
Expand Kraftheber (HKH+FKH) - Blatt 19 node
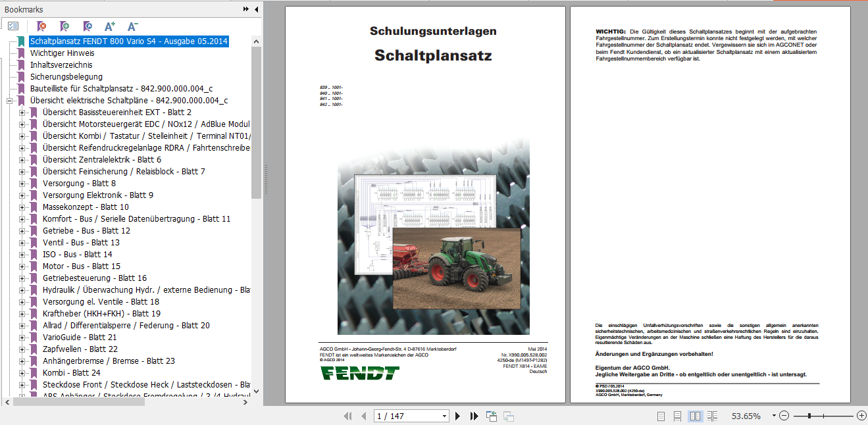tap(22, 314)
